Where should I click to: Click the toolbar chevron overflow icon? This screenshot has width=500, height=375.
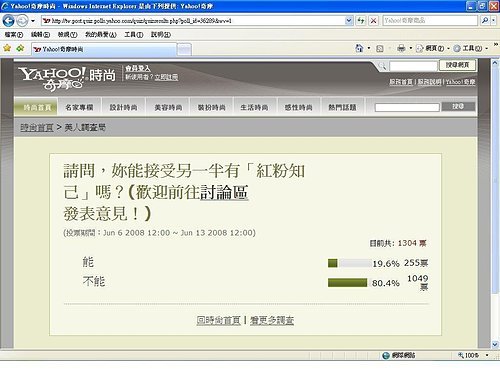pyautogui.click(x=496, y=44)
